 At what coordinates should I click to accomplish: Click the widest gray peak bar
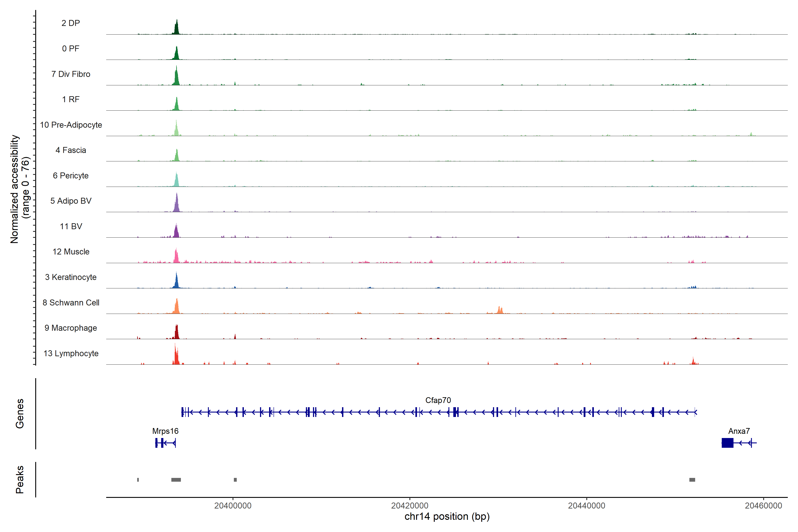coord(176,480)
